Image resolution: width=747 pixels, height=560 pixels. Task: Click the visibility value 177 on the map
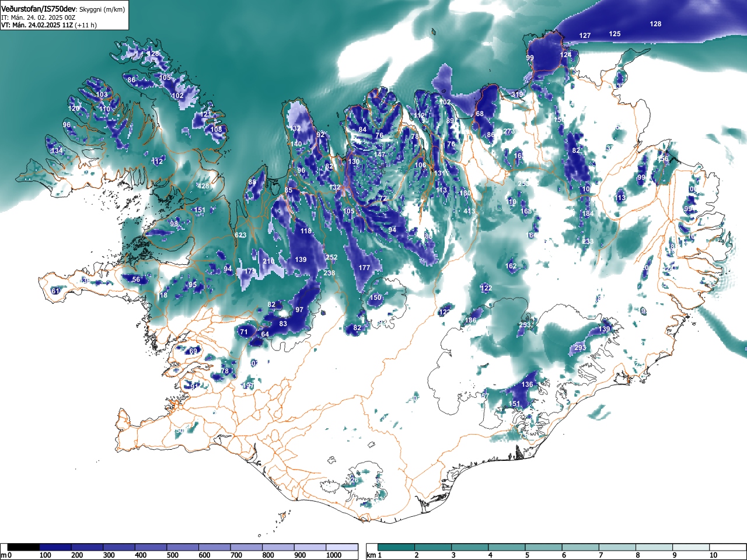tap(364, 268)
